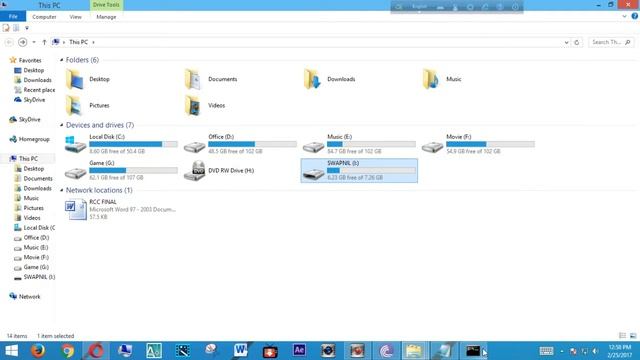
Task: Select the Game (G:) drive icon
Action: coord(75,173)
